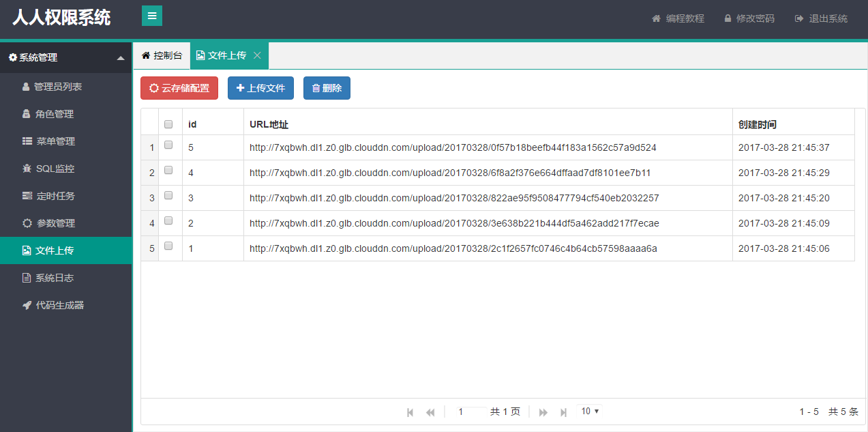Click the 云存储配置 button
Viewport: 868px width, 432px height.
(179, 88)
